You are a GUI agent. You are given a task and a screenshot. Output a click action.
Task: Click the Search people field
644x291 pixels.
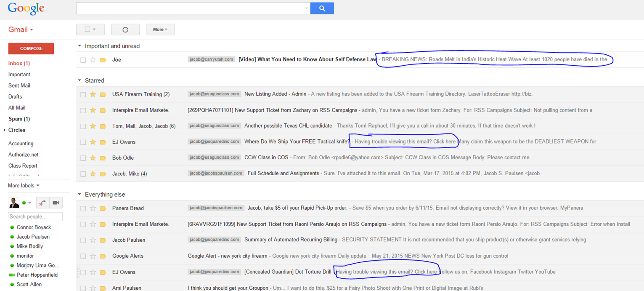click(35, 216)
